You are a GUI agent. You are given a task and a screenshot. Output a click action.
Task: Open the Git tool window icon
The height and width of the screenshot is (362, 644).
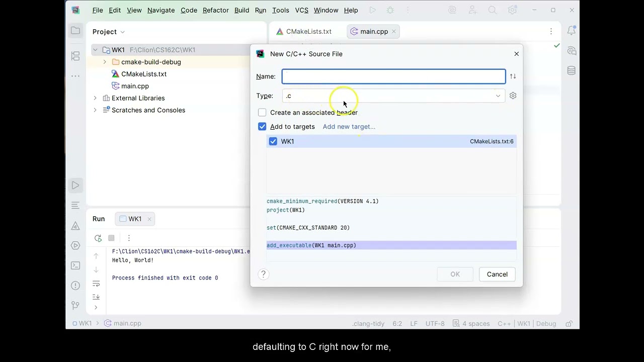[x=75, y=305]
